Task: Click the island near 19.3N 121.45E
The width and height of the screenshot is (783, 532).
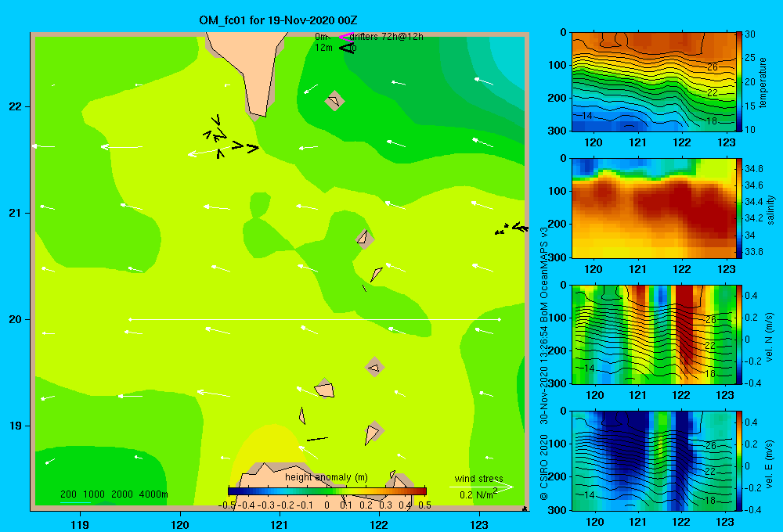Action: 325,389
